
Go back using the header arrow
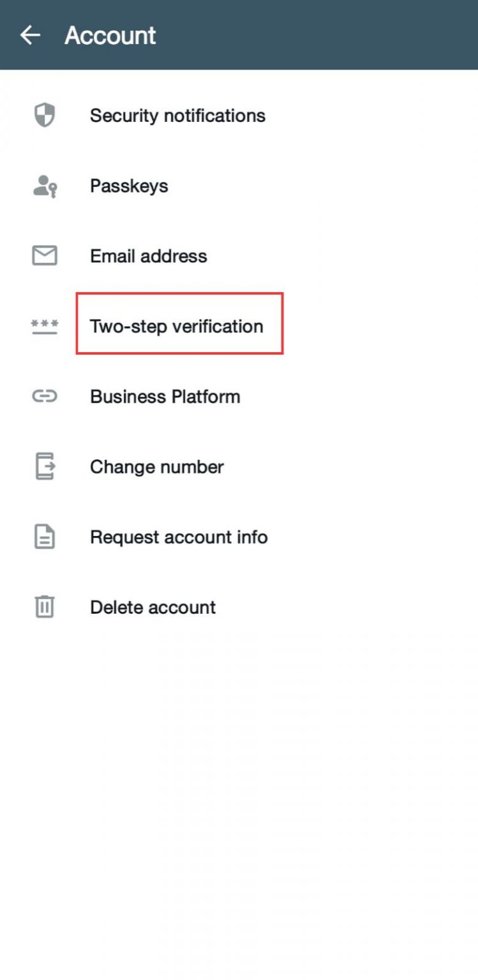coord(30,35)
